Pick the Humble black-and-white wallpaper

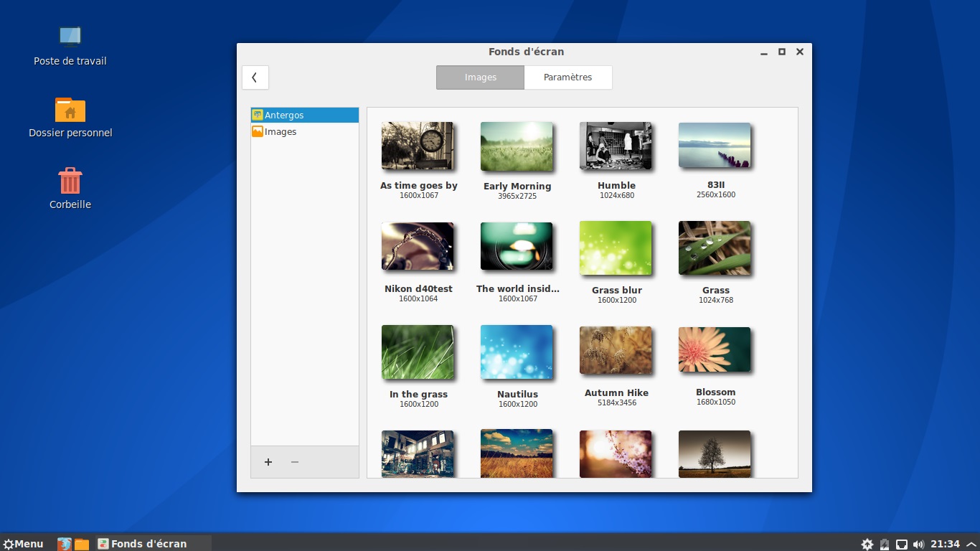pos(616,146)
